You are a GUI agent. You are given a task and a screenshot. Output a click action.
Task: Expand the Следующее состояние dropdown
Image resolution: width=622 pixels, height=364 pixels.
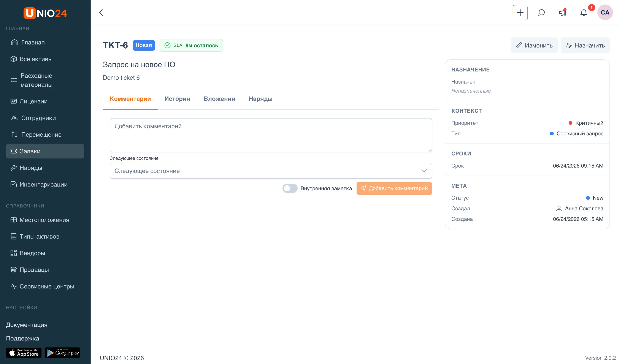(x=271, y=171)
